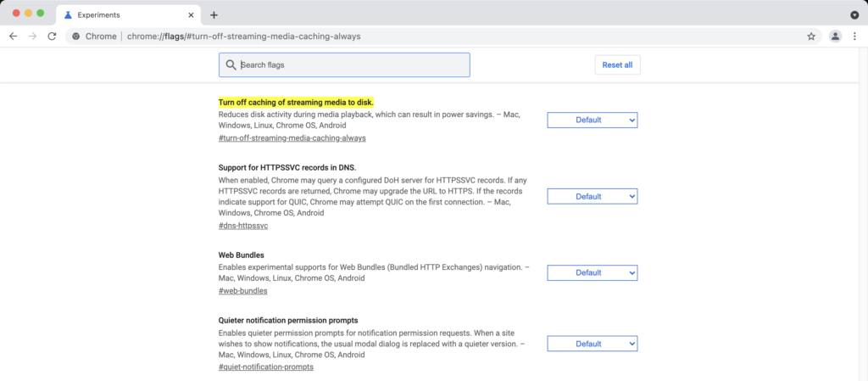Go back using the browser back arrow
This screenshot has width=868, height=381.
pyautogui.click(x=14, y=36)
